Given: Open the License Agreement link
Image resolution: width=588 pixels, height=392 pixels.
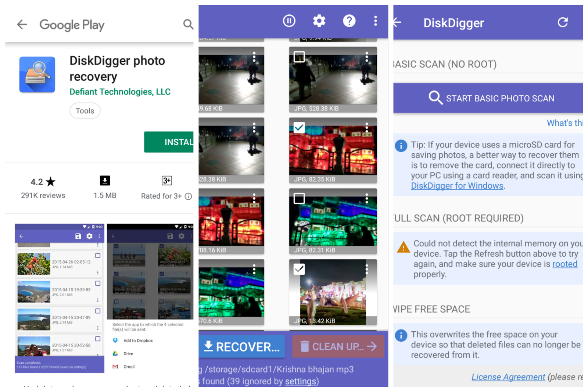Looking at the screenshot, I should pos(508,377).
